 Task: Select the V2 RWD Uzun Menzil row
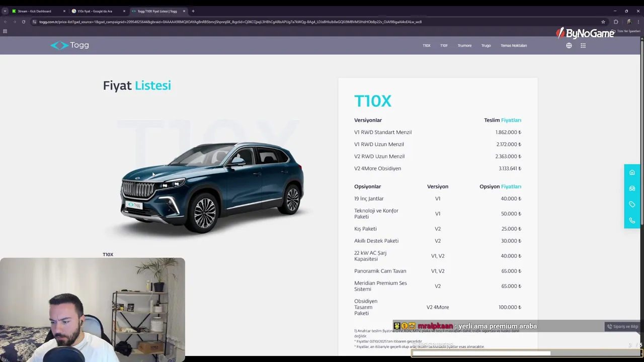pyautogui.click(x=438, y=156)
